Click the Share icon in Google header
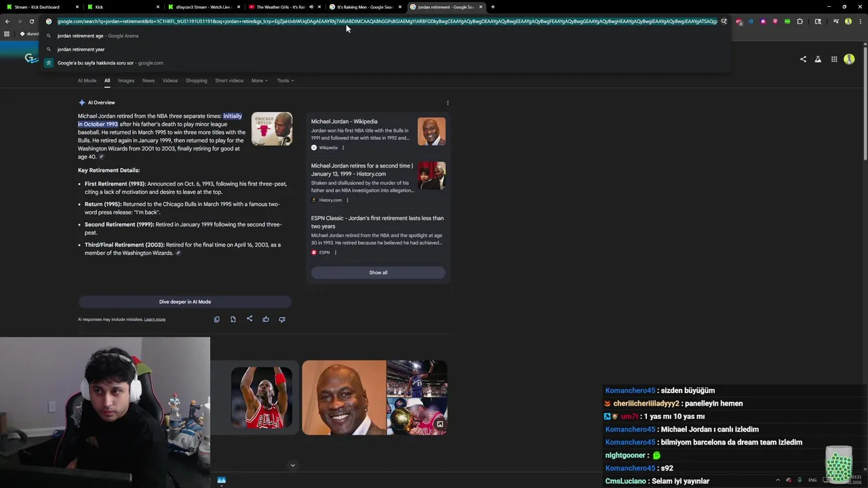Viewport: 868px width, 488px height. 803,59
